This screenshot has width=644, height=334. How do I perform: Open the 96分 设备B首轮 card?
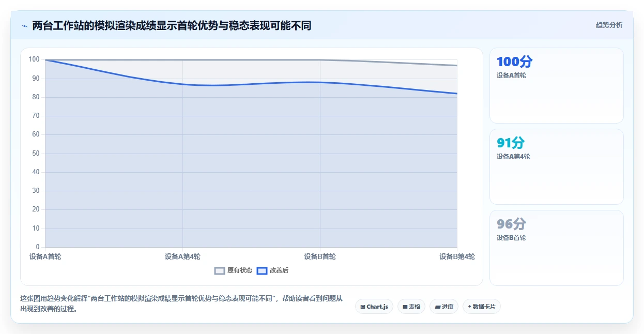click(557, 248)
